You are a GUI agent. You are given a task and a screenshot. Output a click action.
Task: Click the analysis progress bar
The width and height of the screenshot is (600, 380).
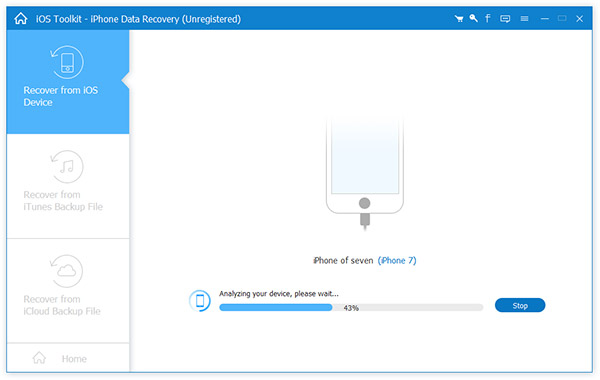pos(351,307)
